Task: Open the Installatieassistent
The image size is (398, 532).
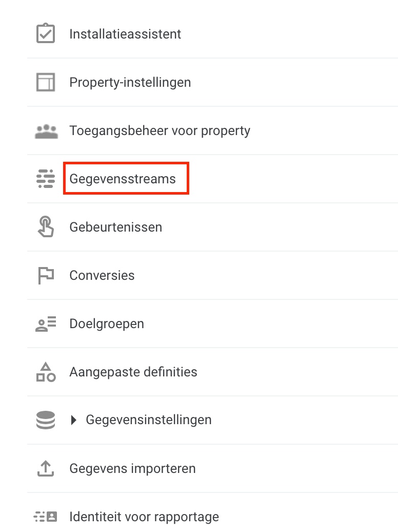Action: [x=125, y=33]
